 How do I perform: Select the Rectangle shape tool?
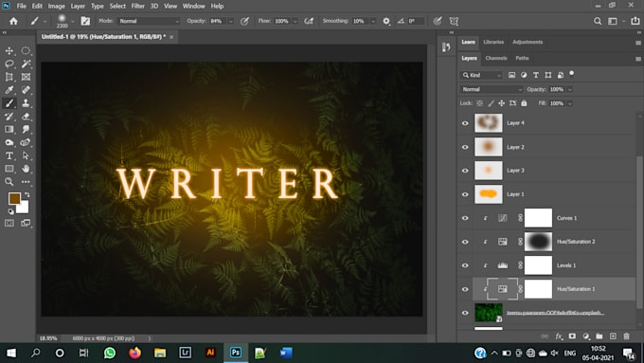[9, 169]
